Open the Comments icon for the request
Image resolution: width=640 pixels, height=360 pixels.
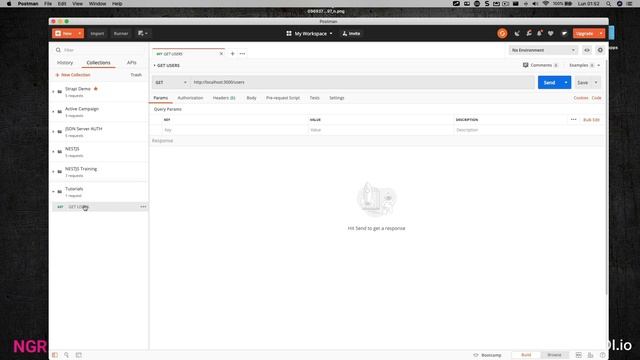point(525,65)
